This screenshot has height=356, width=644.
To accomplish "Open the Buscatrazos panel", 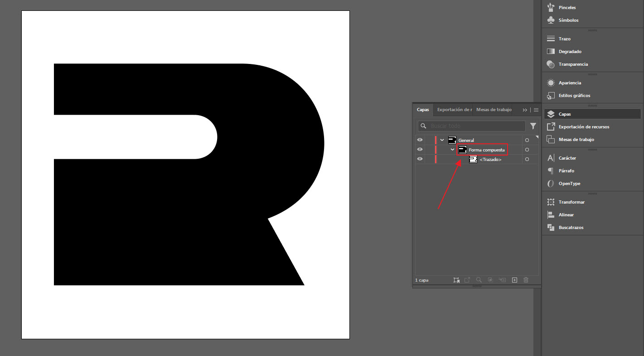I will pos(592,228).
